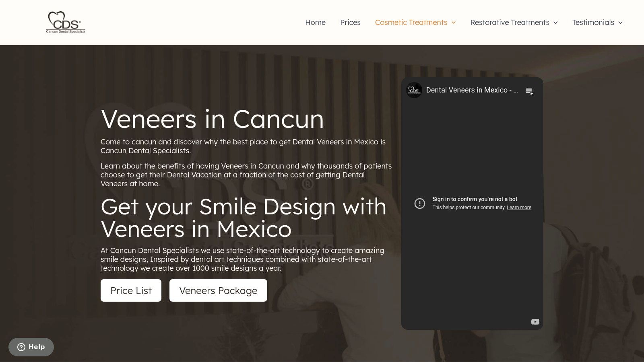644x362 pixels.
Task: Expand the Restorative Treatments dropdown chevron
Action: (x=556, y=23)
